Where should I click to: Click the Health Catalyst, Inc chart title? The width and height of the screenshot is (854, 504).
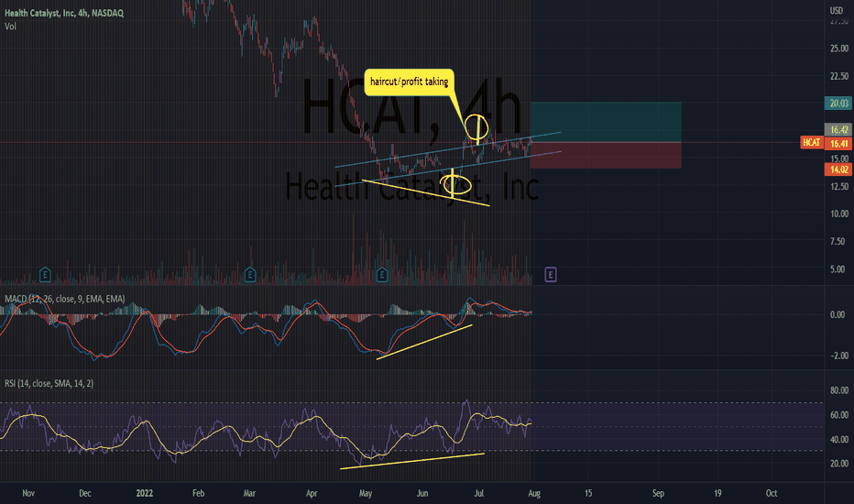point(64,13)
